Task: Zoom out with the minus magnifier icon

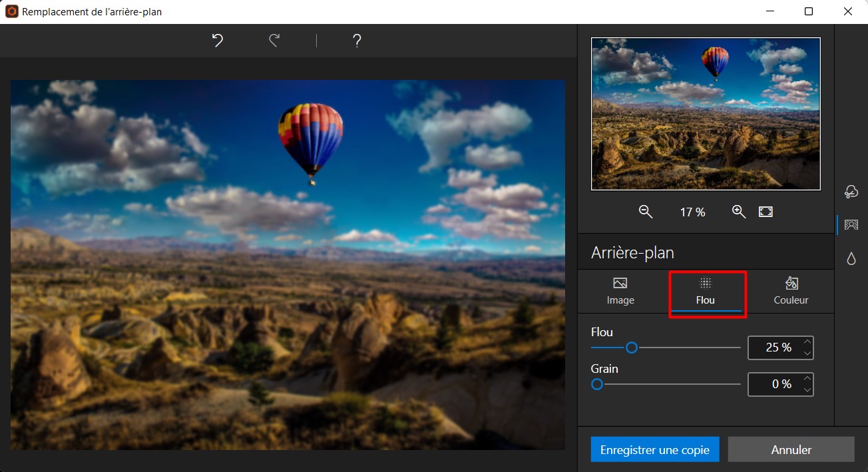Action: coord(645,212)
